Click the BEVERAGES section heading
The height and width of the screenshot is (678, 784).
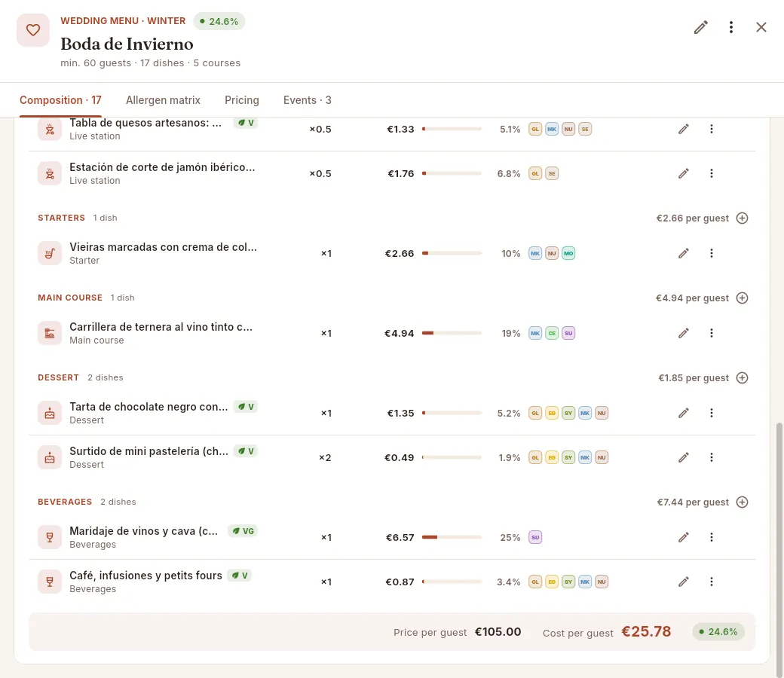[x=65, y=502]
